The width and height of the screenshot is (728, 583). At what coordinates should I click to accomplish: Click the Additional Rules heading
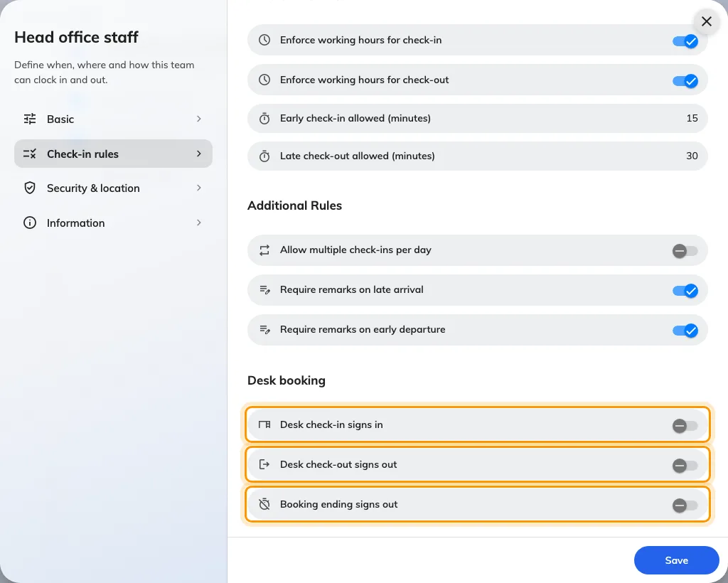tap(294, 205)
